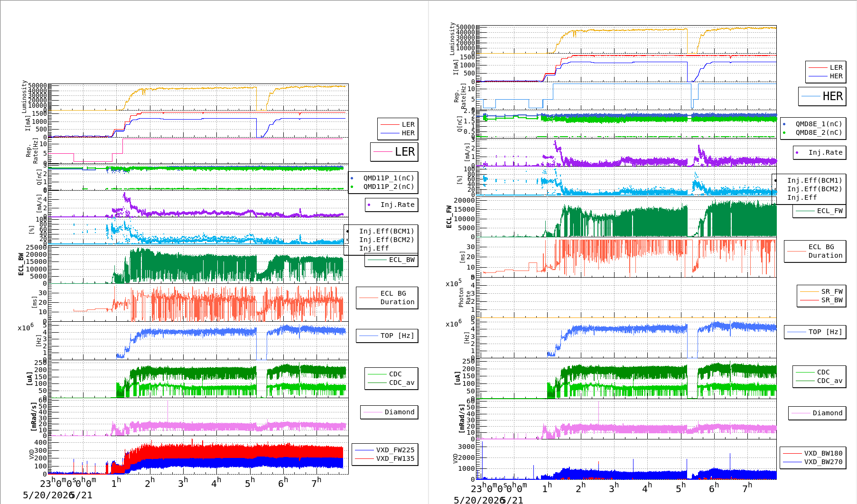The image size is (857, 504).
Task: Pick the VXD_BW270 legend entry
Action: [813, 462]
